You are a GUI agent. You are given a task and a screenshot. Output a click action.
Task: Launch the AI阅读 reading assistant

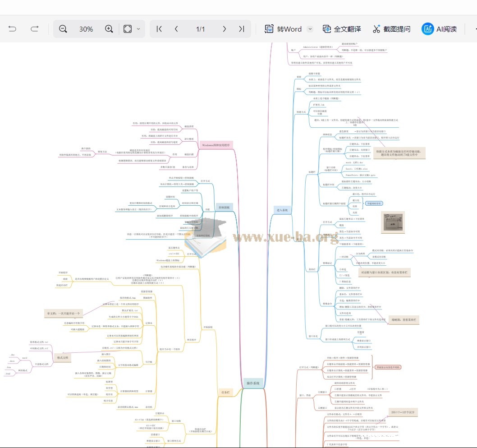click(x=439, y=29)
